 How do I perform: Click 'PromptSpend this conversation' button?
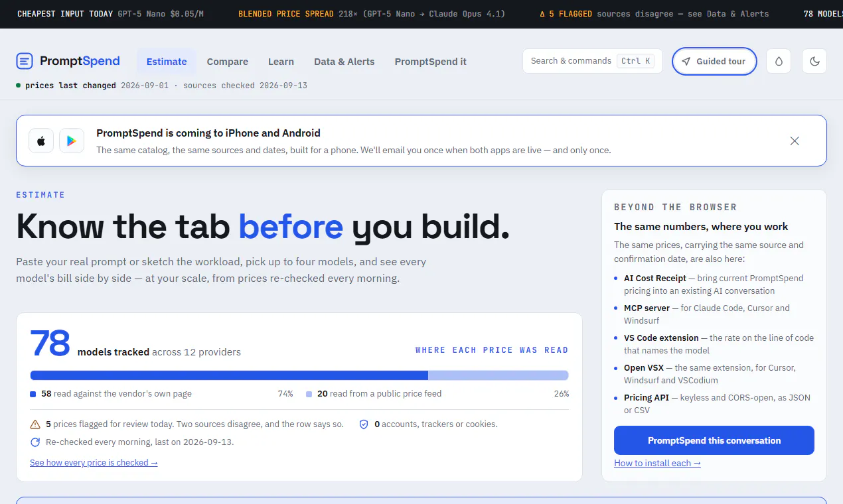click(x=714, y=440)
